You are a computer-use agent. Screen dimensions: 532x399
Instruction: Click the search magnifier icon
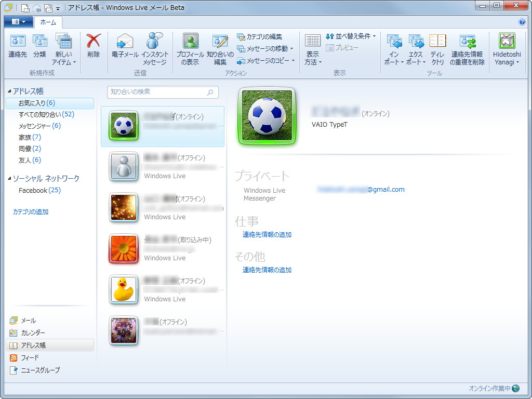[210, 92]
